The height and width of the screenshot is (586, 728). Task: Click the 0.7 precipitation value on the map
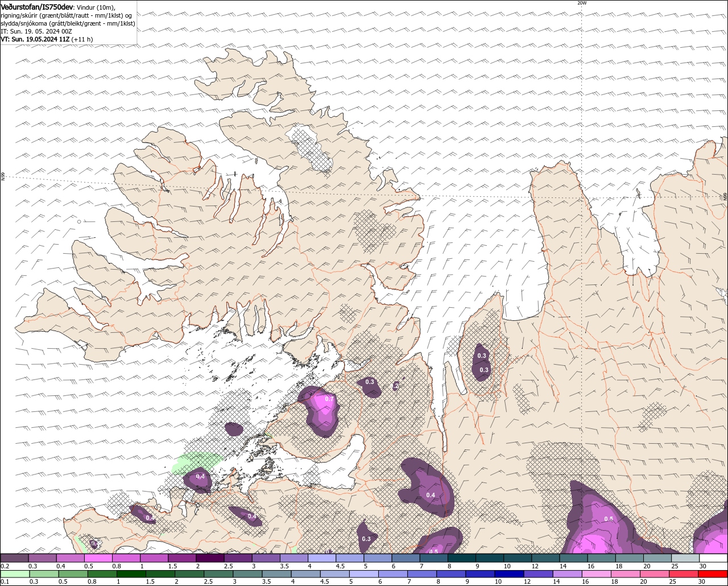(329, 399)
